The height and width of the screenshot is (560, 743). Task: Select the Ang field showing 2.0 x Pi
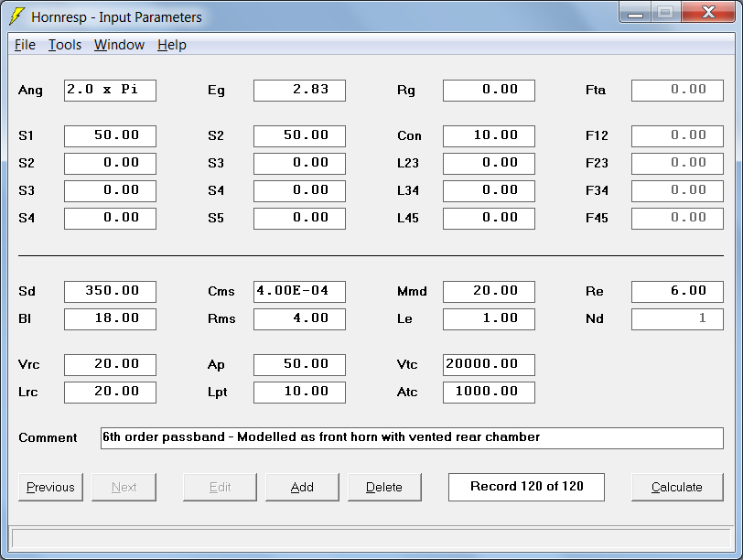coord(110,91)
